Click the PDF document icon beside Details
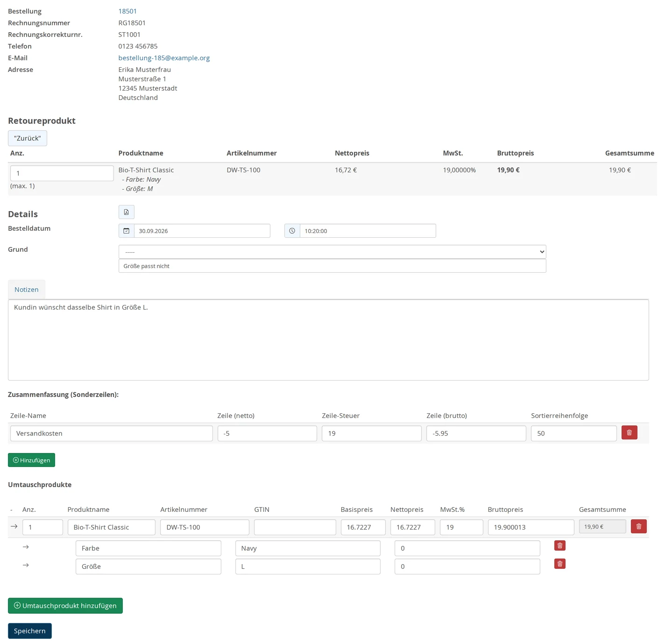 [x=126, y=212]
